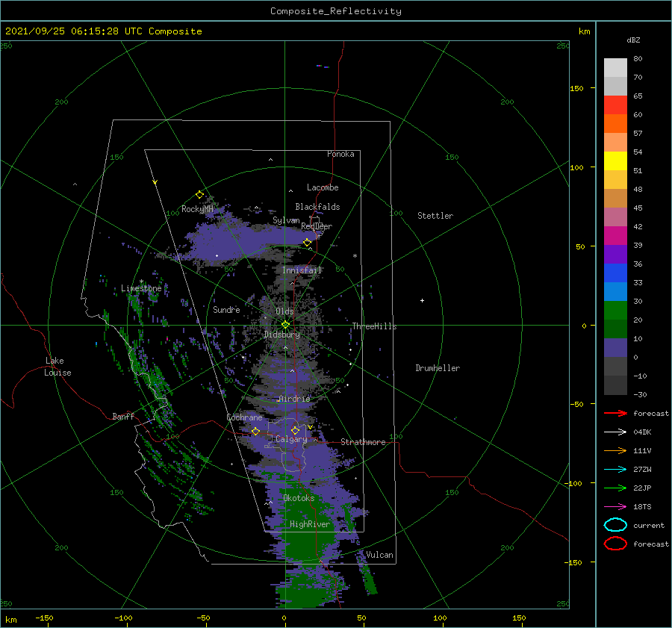Click the Banff city label
Viewport: 672px width, 628px height.
(x=123, y=416)
